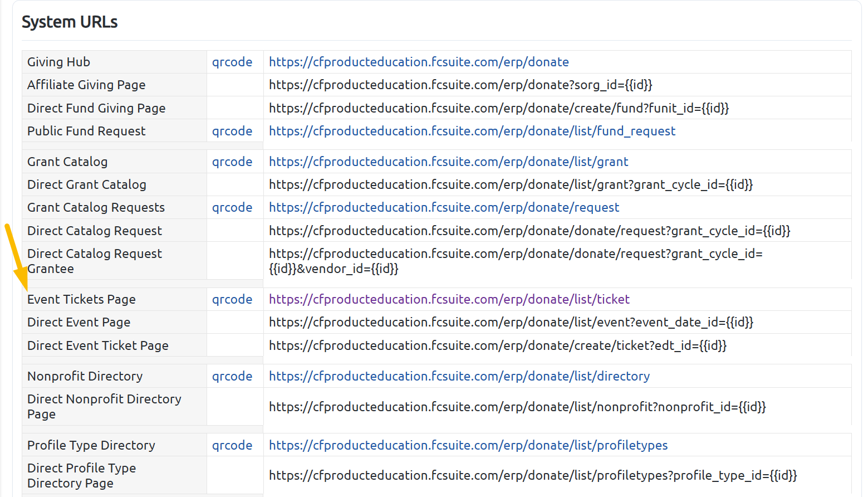
Task: Open the Giving Hub qrcode link
Action: (232, 62)
